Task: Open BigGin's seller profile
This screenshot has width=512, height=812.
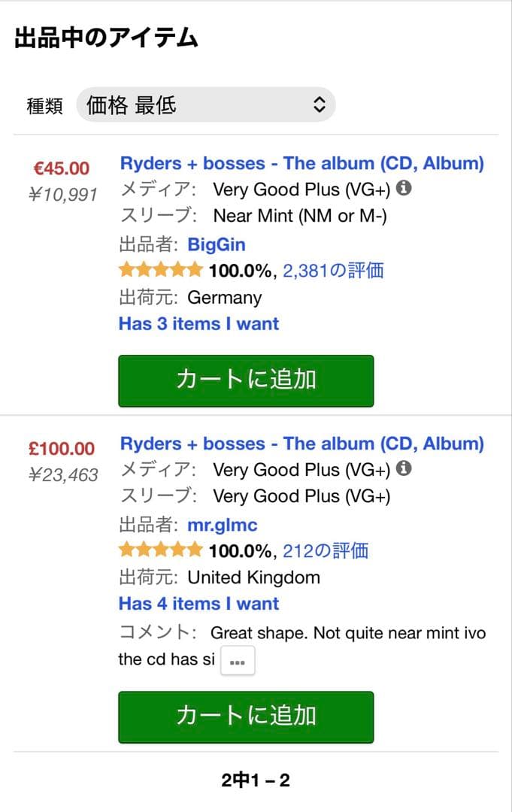Action: [x=217, y=244]
